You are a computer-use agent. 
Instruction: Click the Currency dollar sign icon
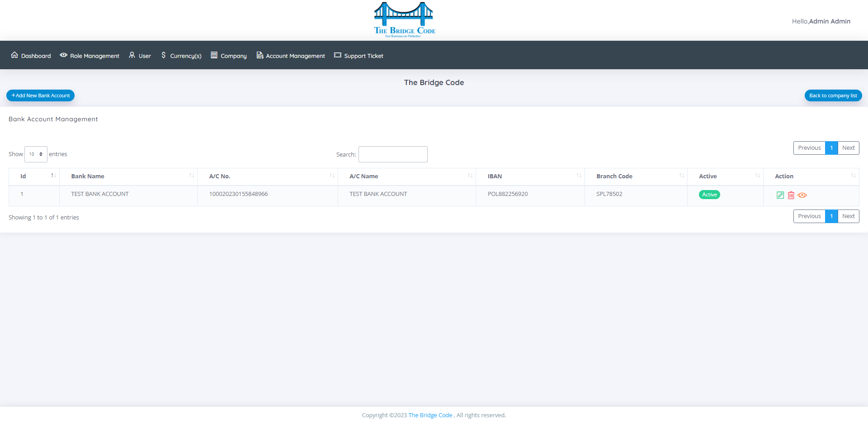pyautogui.click(x=164, y=55)
